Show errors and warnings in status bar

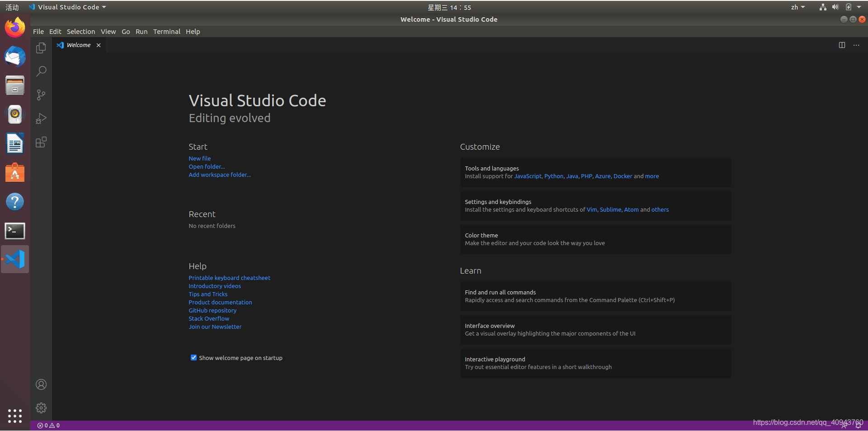48,426
